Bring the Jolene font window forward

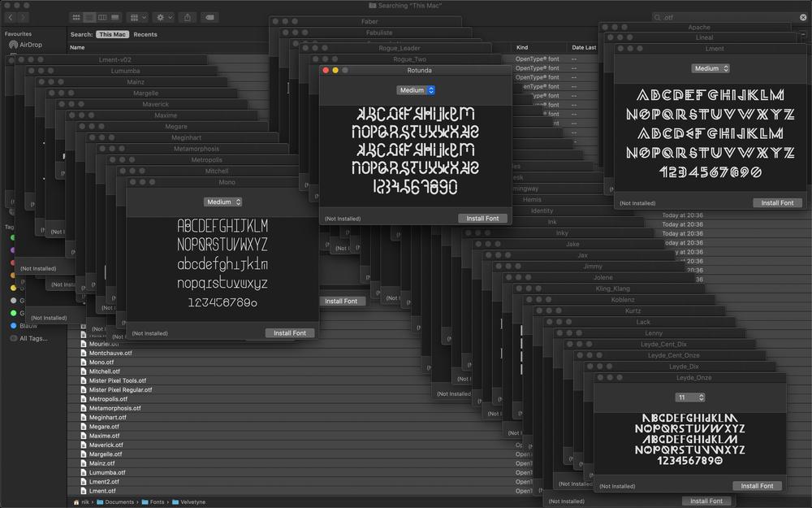(603, 278)
